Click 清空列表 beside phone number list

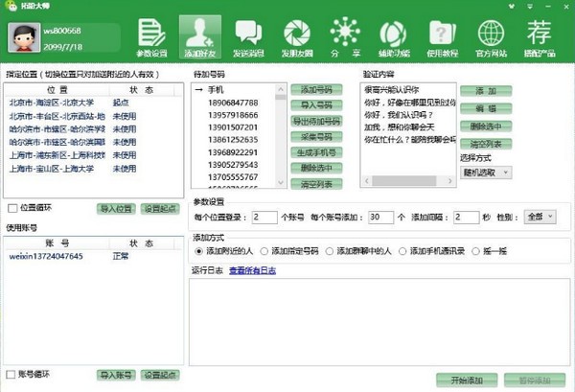tap(316, 184)
